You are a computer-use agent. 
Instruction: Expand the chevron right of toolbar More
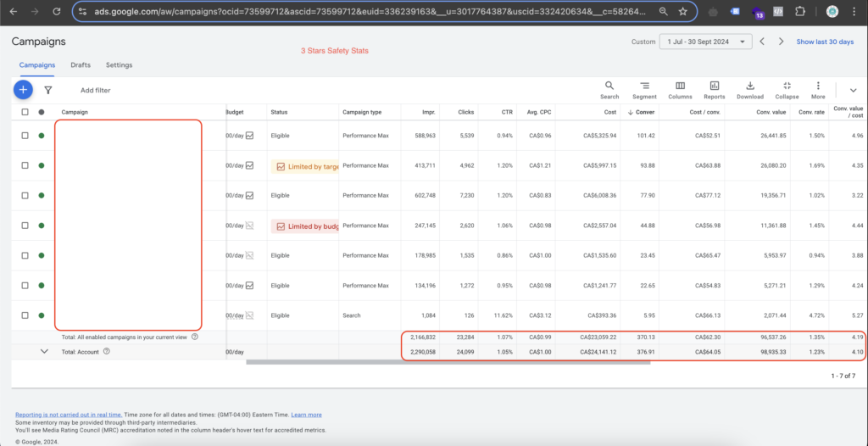point(853,91)
